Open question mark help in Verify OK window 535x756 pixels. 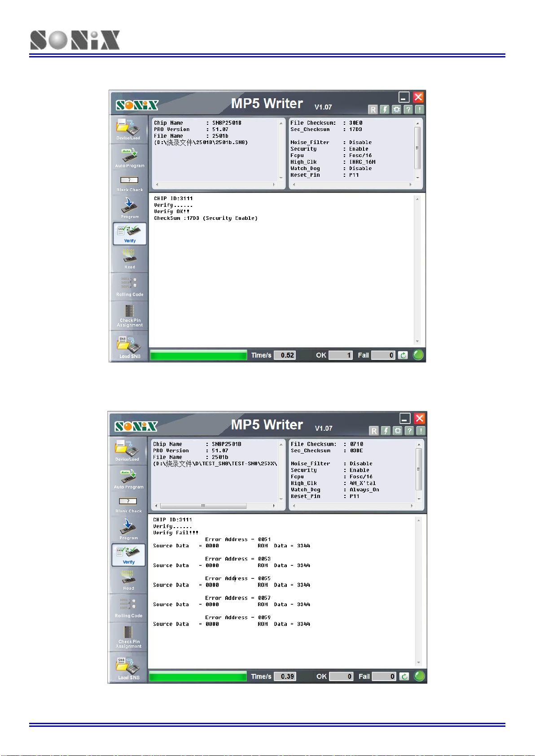point(408,109)
